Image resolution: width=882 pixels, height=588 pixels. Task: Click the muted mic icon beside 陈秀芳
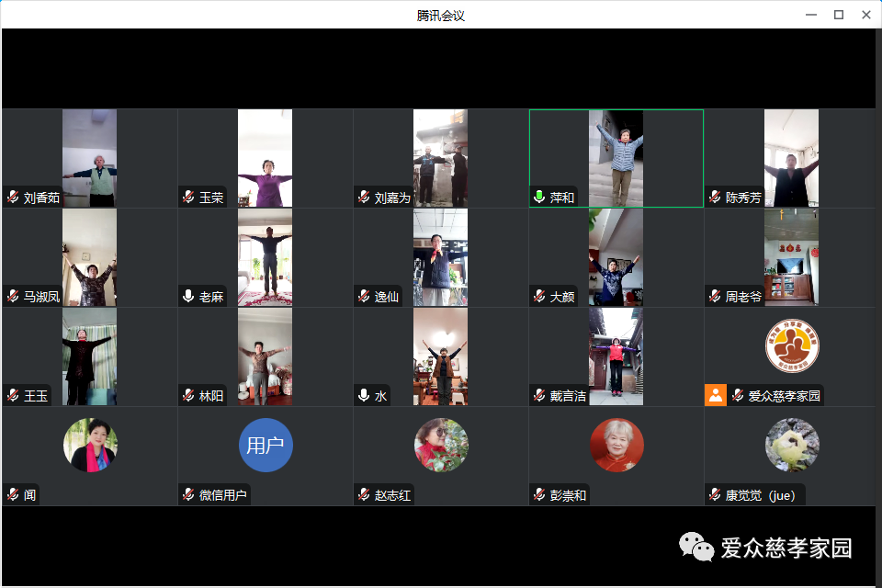coord(715,198)
